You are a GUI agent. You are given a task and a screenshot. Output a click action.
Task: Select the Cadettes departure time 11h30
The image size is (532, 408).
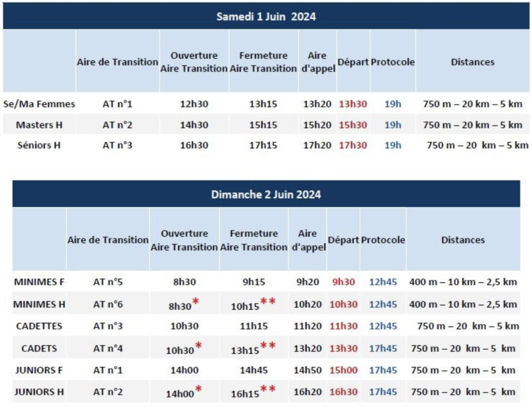coord(343,326)
